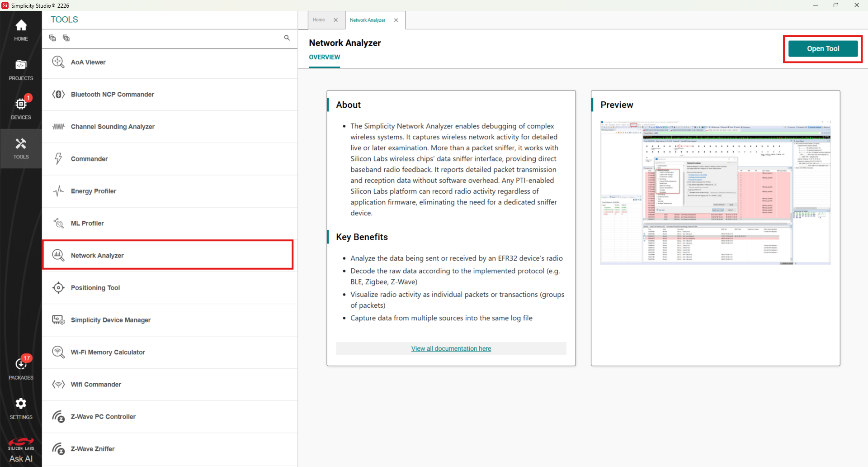Click the Wi-Fi Memory Calculator icon
The width and height of the screenshot is (868, 467).
point(58,352)
